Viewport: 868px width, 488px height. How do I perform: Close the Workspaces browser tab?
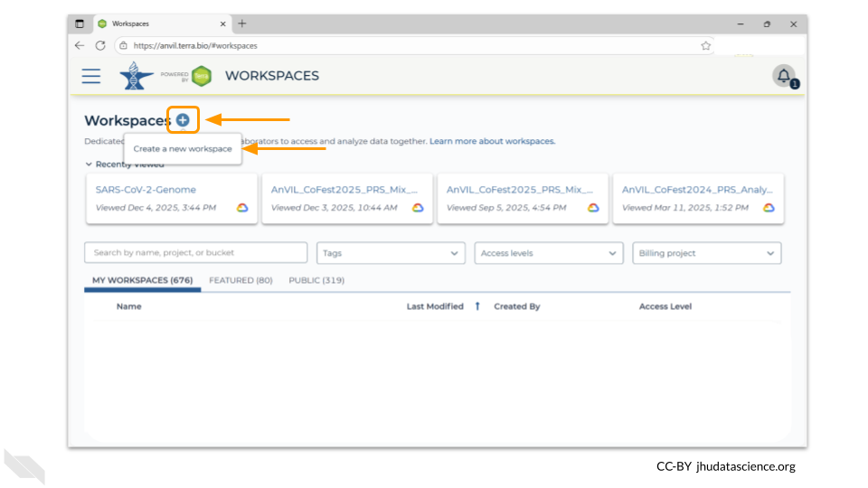coord(222,23)
